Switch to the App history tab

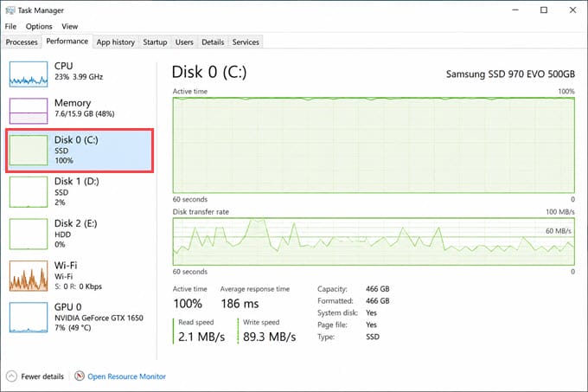(116, 42)
